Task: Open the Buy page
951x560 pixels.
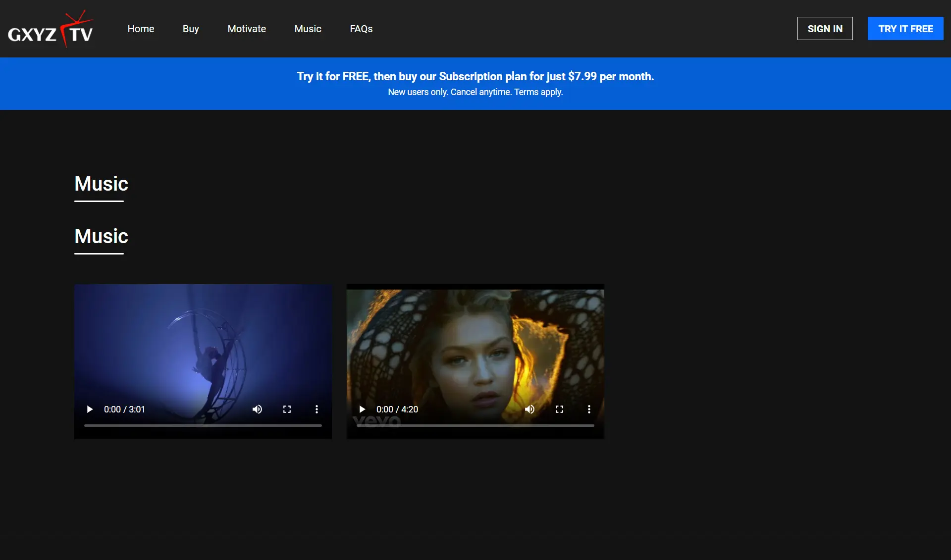Action: tap(191, 29)
